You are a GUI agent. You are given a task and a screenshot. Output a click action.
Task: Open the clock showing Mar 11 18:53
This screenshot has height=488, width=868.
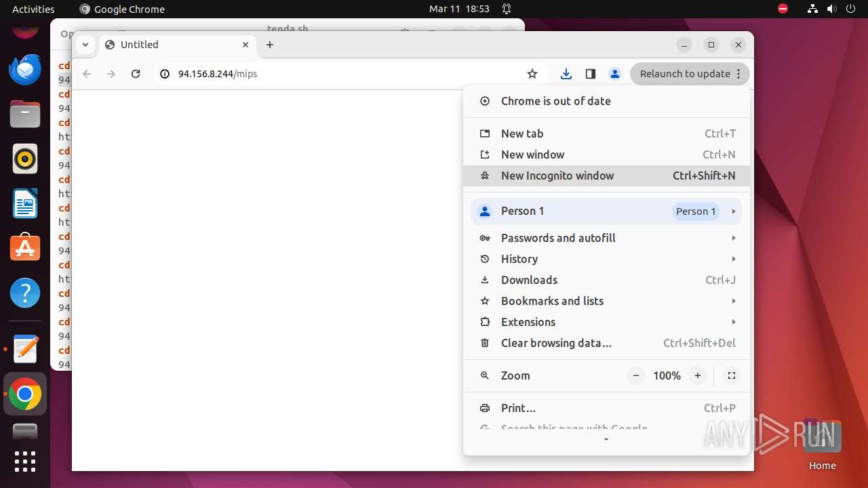click(459, 9)
